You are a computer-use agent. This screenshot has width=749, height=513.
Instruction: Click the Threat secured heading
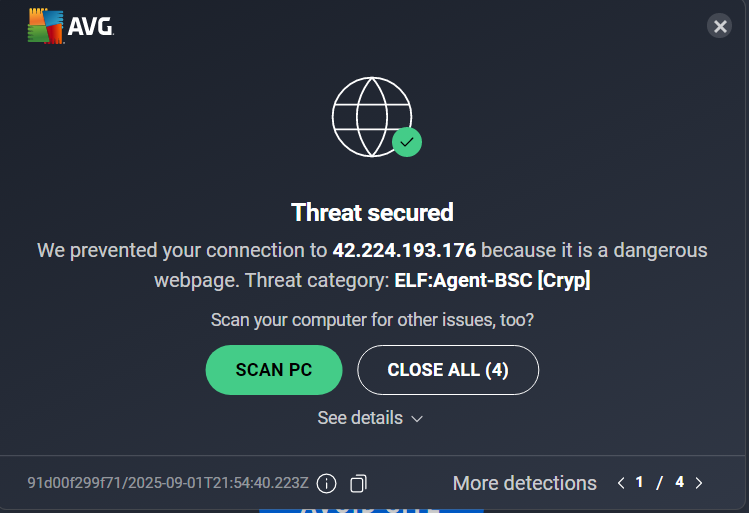pyautogui.click(x=372, y=212)
